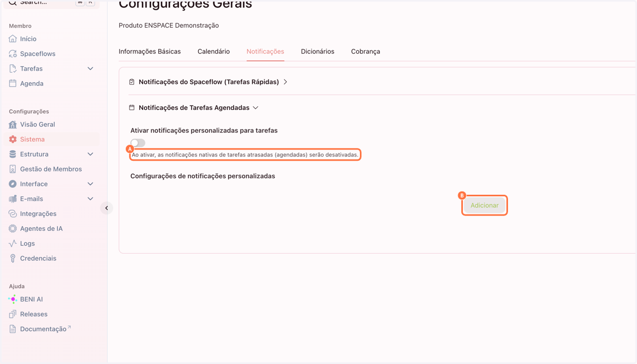This screenshot has width=637, height=364.
Task: Click the scheduled tasks calendar icon
Action: [x=132, y=108]
